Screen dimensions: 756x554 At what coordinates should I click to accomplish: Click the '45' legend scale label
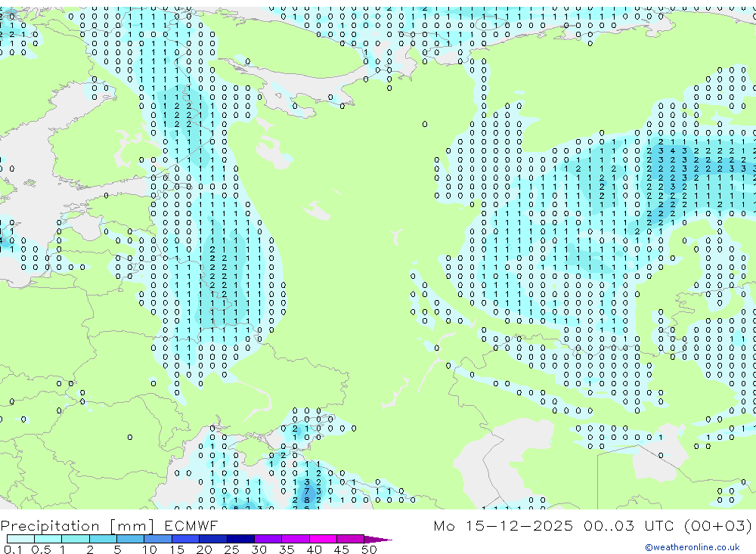342,549
